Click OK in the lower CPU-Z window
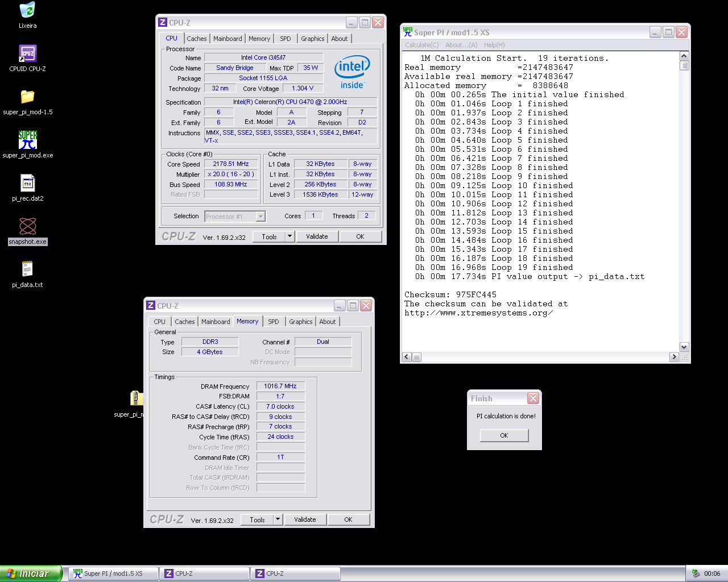 [x=349, y=519]
